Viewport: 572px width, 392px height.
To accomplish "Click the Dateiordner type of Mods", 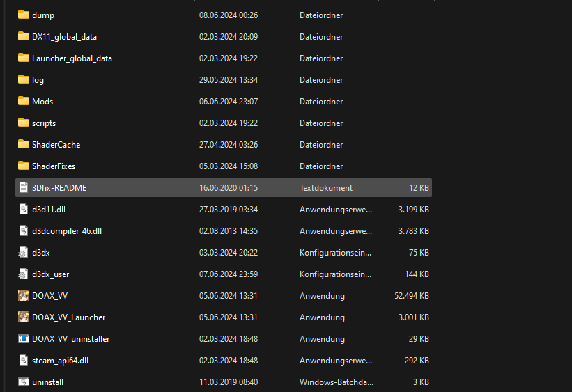I will [x=321, y=102].
